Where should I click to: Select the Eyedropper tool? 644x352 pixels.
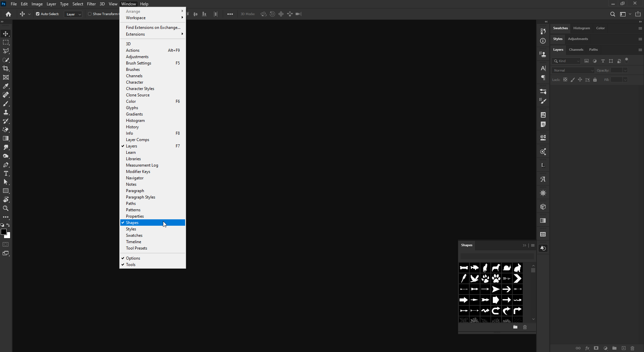(x=6, y=86)
